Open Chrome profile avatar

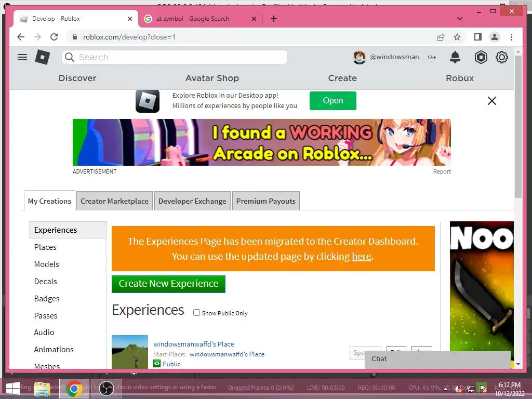495,37
